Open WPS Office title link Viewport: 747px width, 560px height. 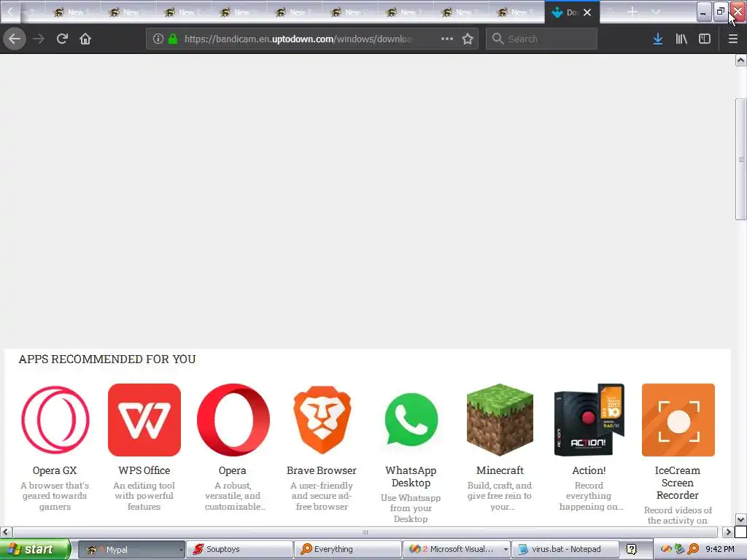tap(144, 470)
